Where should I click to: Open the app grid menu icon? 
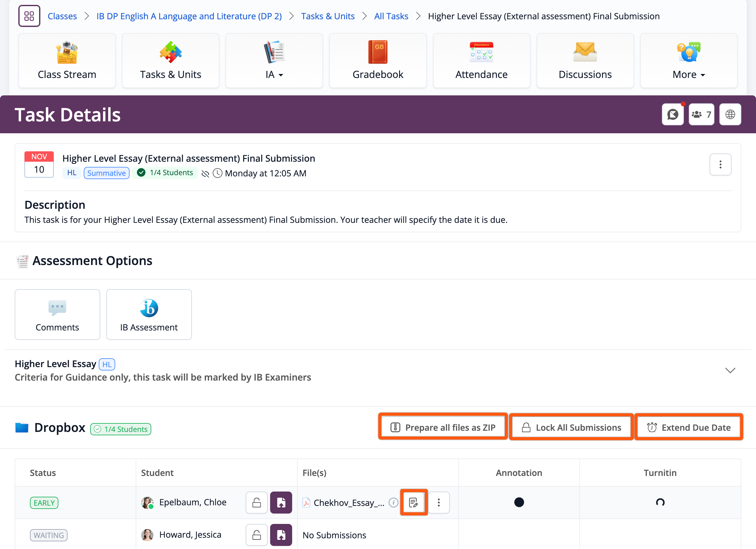click(x=29, y=16)
